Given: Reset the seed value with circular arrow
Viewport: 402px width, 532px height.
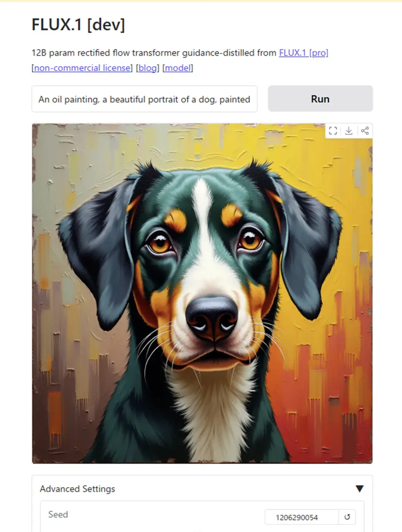Looking at the screenshot, I should pos(347,517).
